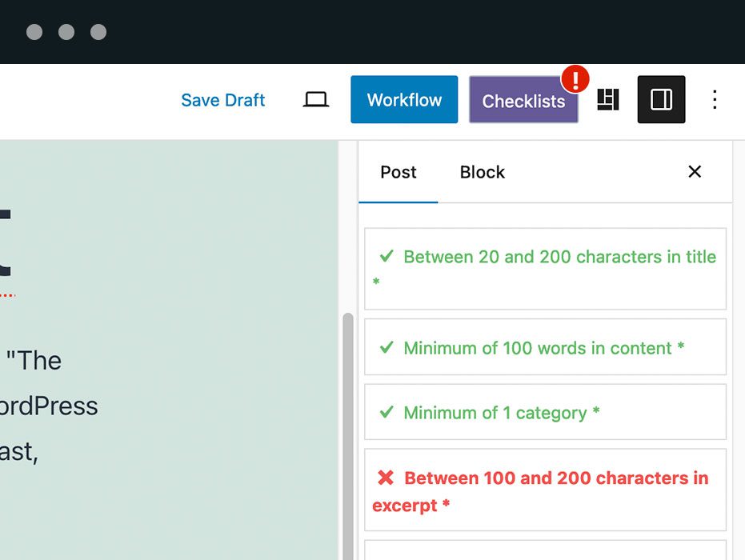The image size is (745, 560).
Task: Close the Post settings panel with the X
Action: tap(694, 172)
